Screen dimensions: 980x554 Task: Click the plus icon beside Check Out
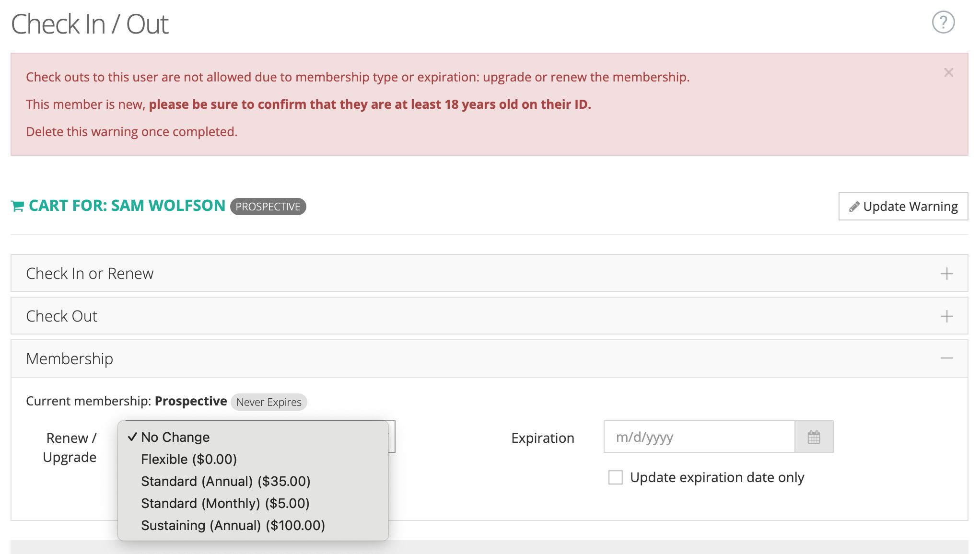pos(946,316)
